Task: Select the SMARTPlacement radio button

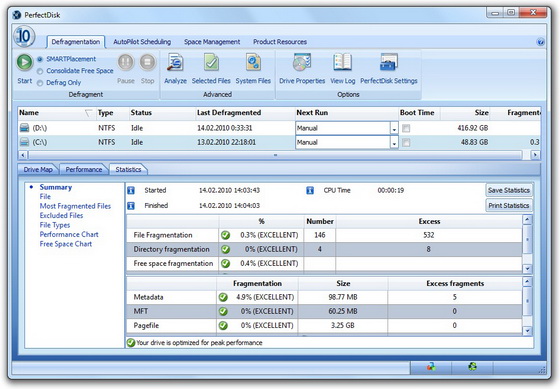Action: pos(40,59)
